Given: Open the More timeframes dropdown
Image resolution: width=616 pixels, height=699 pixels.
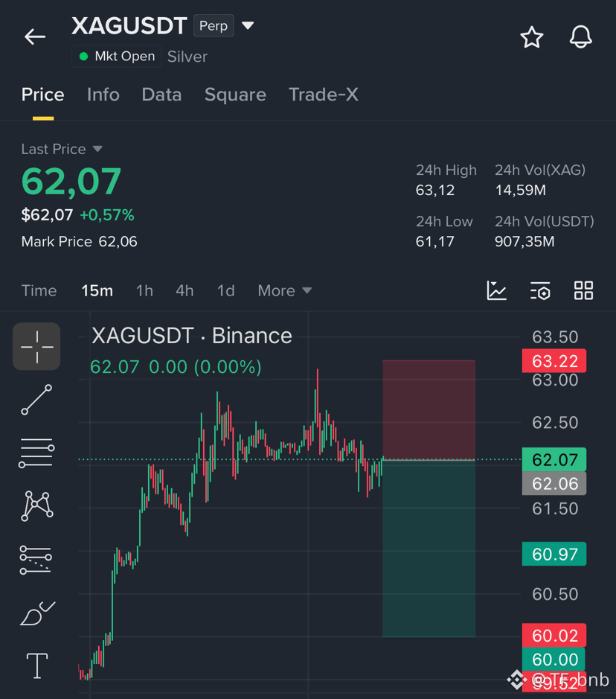Looking at the screenshot, I should click(285, 290).
